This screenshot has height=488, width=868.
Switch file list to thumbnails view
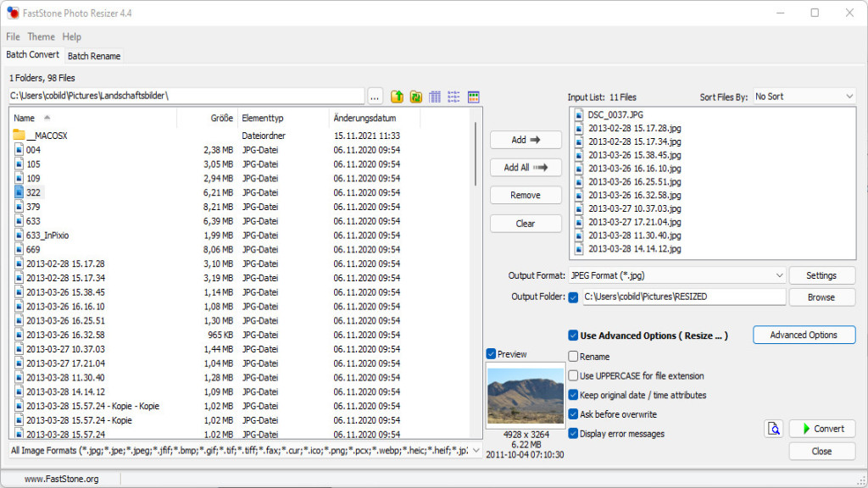474,97
